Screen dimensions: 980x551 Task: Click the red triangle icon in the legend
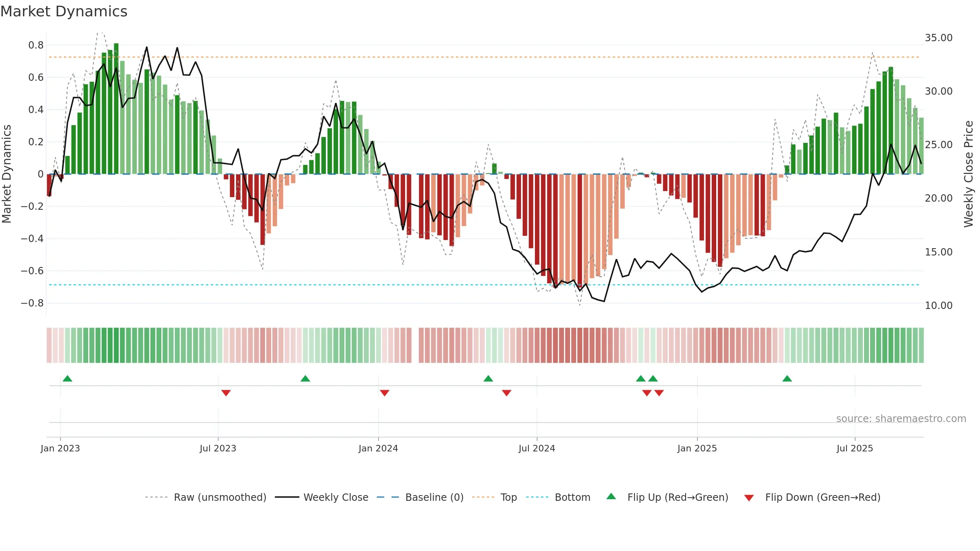click(748, 498)
